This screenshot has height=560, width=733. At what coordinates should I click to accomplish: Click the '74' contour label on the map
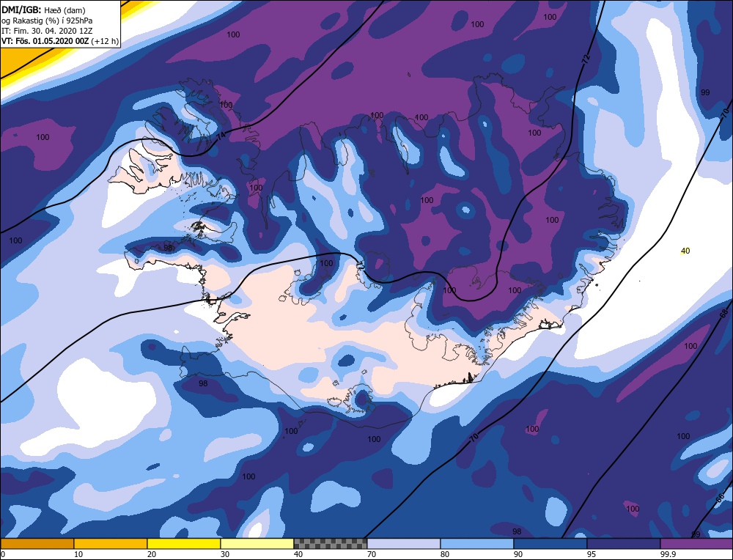pos(221,136)
